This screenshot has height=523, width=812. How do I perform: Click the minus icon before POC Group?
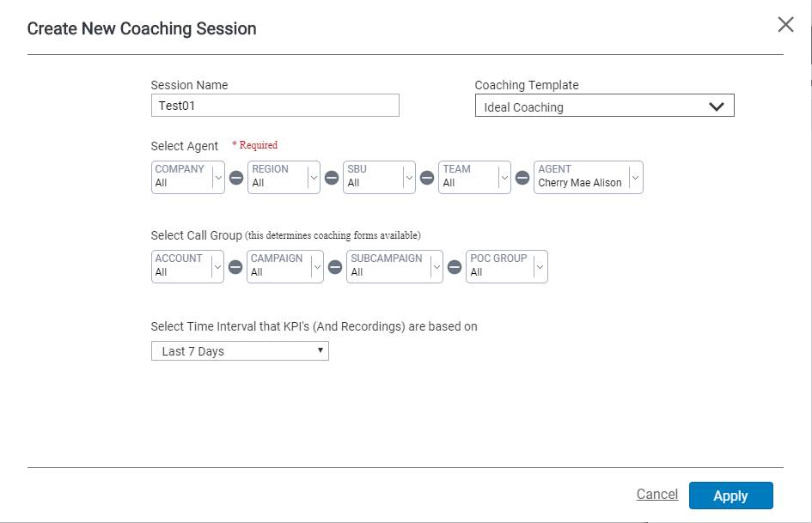point(455,267)
